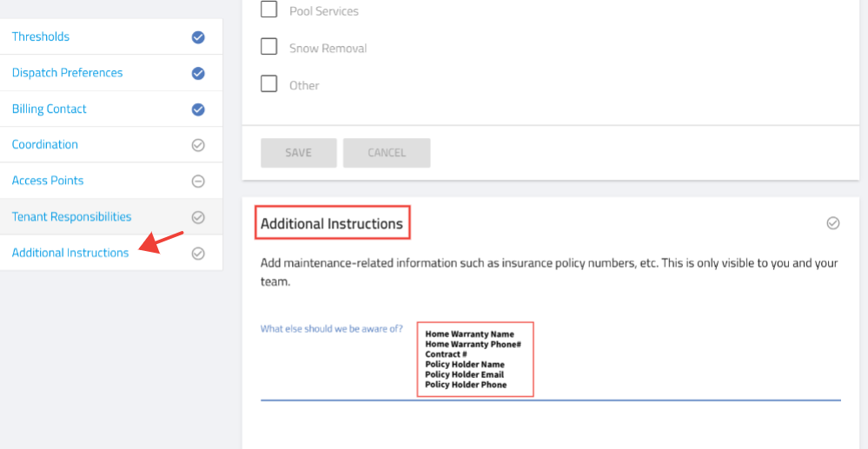Viewport: 868px width, 449px height.
Task: Focus the 'What else should we be aware of?' field
Action: coord(551,360)
